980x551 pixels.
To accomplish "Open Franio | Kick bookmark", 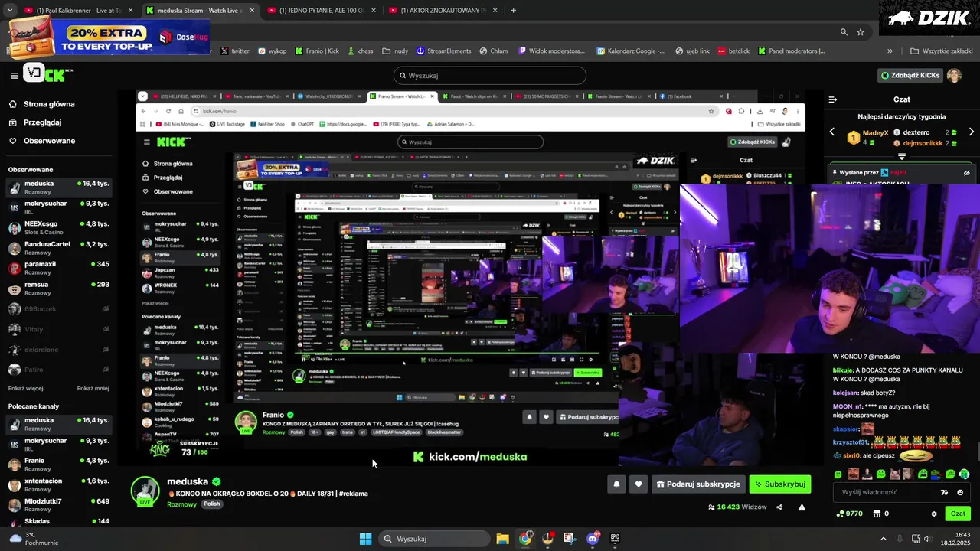I will click(317, 51).
